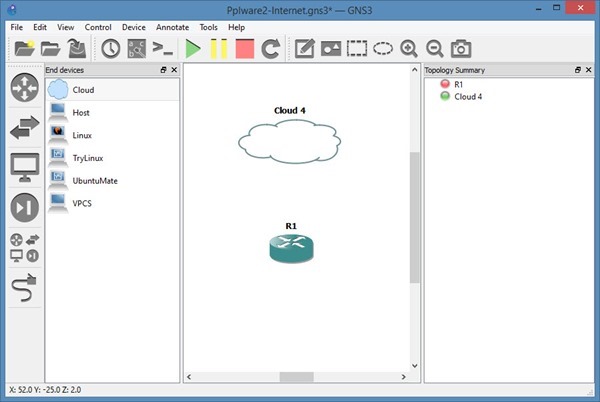Open the Edit menu
The height and width of the screenshot is (402, 600).
click(40, 27)
